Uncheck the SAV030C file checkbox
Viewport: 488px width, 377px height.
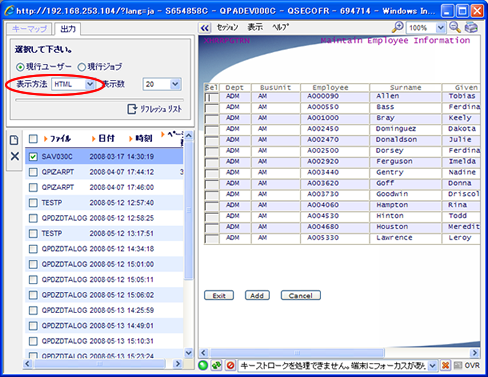33,157
